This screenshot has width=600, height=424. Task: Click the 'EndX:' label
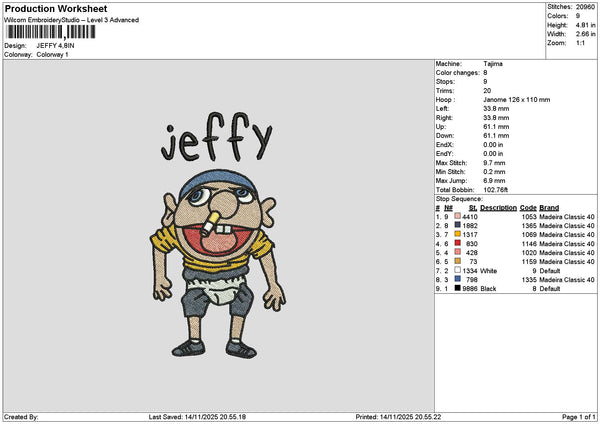tap(444, 145)
